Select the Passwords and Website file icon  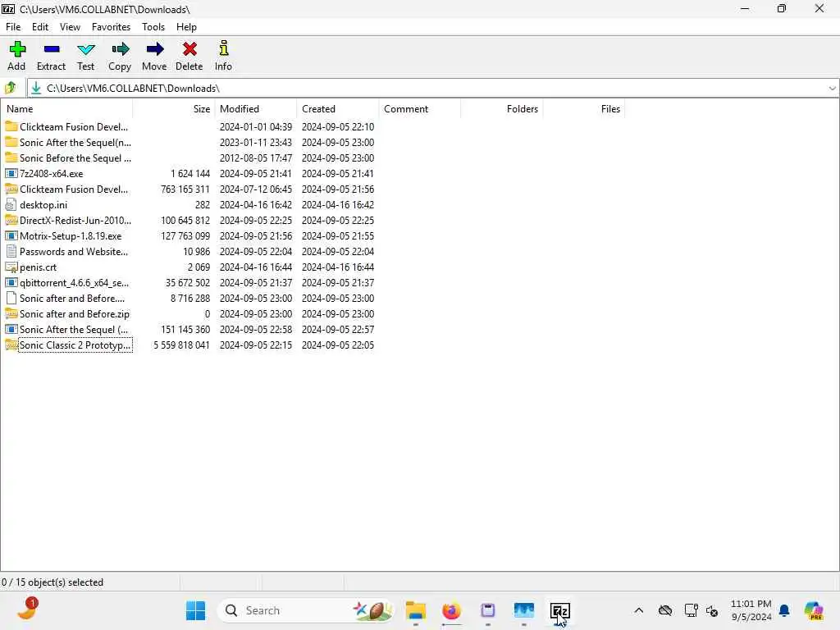(11, 251)
